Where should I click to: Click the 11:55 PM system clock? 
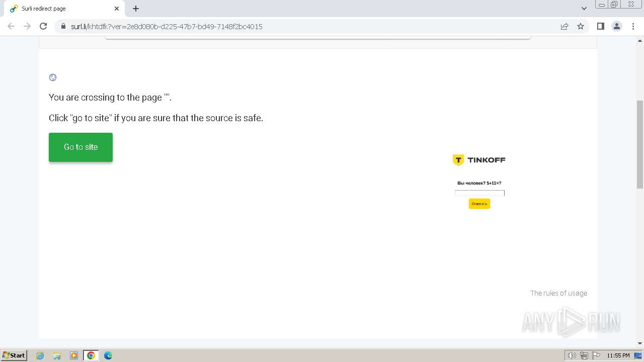tap(618, 355)
